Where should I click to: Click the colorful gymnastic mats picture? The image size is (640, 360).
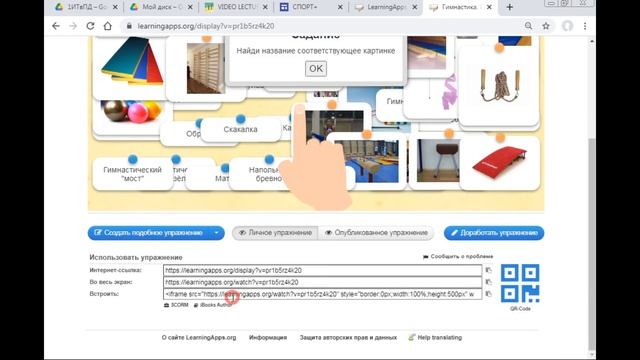click(131, 62)
